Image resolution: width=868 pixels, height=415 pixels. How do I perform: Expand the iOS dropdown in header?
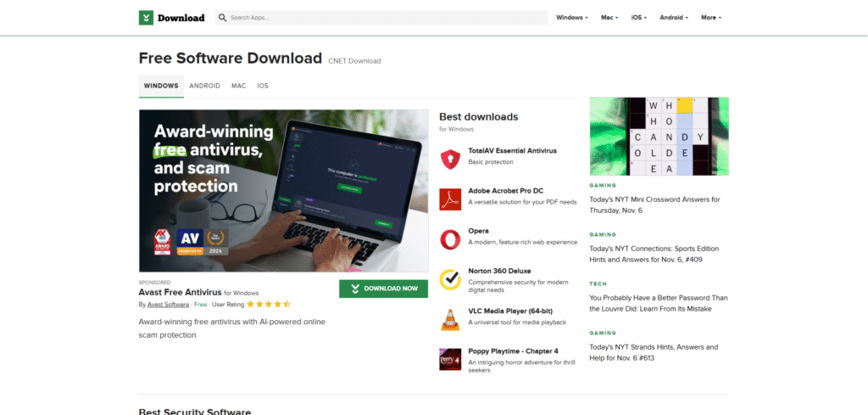click(639, 18)
